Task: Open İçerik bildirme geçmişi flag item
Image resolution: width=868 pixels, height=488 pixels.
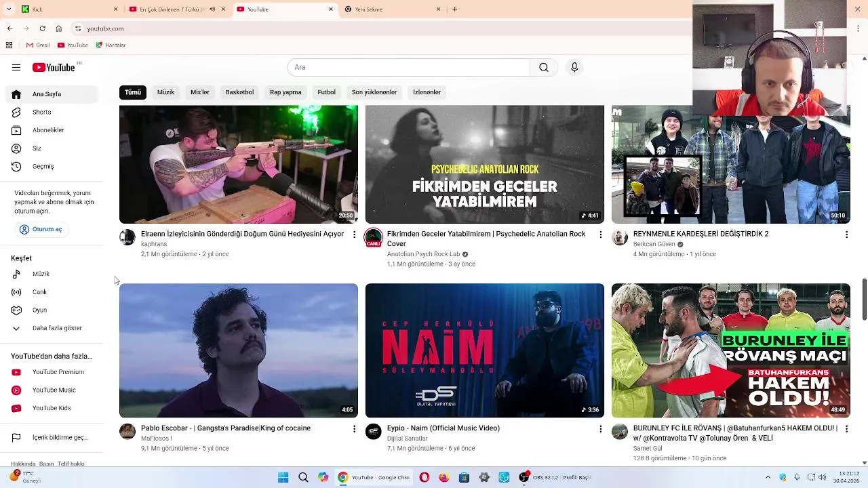Action: click(x=52, y=438)
